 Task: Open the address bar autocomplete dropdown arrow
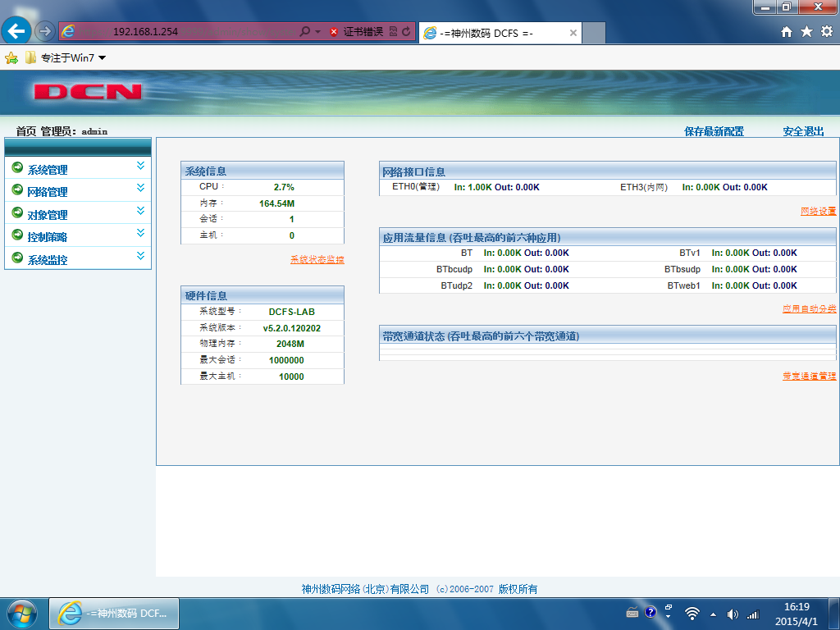[x=317, y=32]
